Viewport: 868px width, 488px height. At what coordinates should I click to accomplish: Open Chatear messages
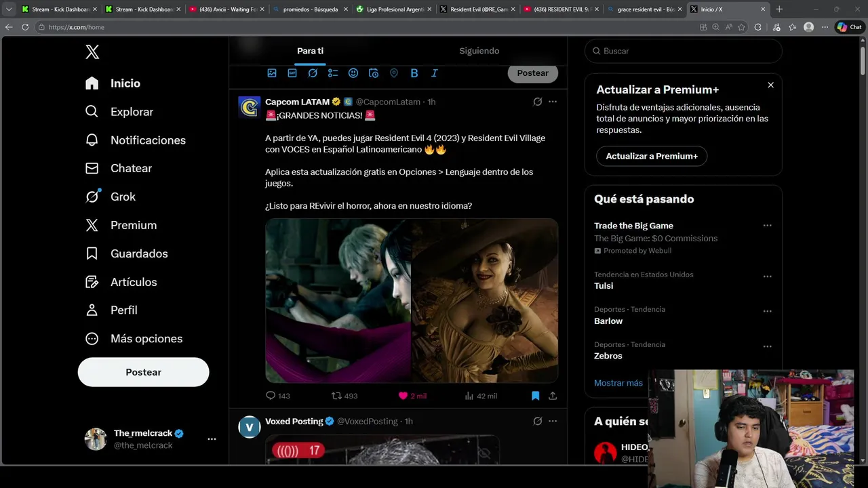(x=119, y=168)
